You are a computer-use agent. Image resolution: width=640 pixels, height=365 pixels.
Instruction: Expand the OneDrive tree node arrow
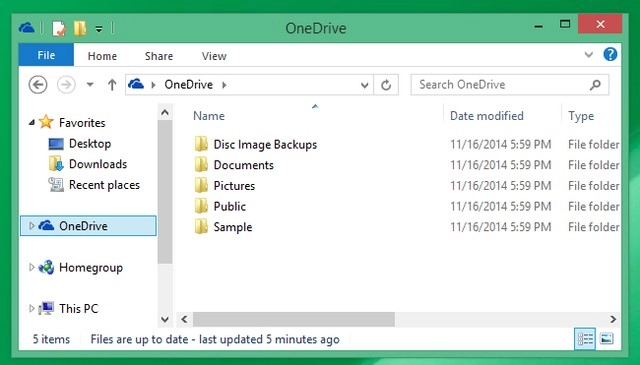pos(31,225)
